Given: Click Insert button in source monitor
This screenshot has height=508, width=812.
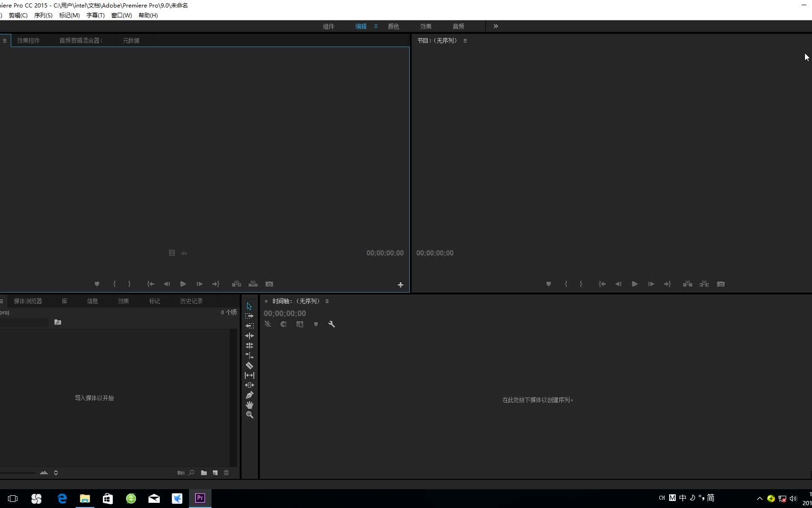Looking at the screenshot, I should pos(236,284).
